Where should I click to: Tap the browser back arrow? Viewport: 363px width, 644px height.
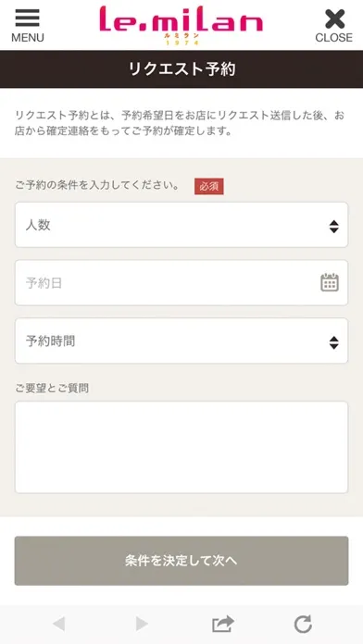[x=58, y=624]
